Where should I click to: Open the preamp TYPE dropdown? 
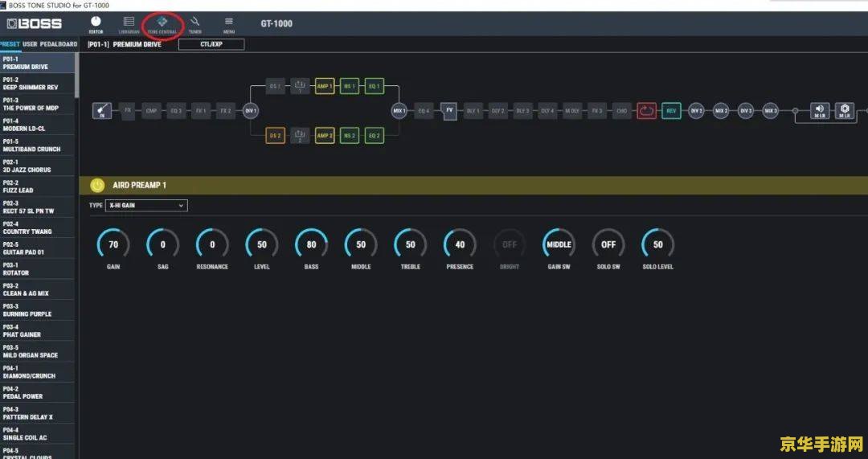tap(146, 206)
